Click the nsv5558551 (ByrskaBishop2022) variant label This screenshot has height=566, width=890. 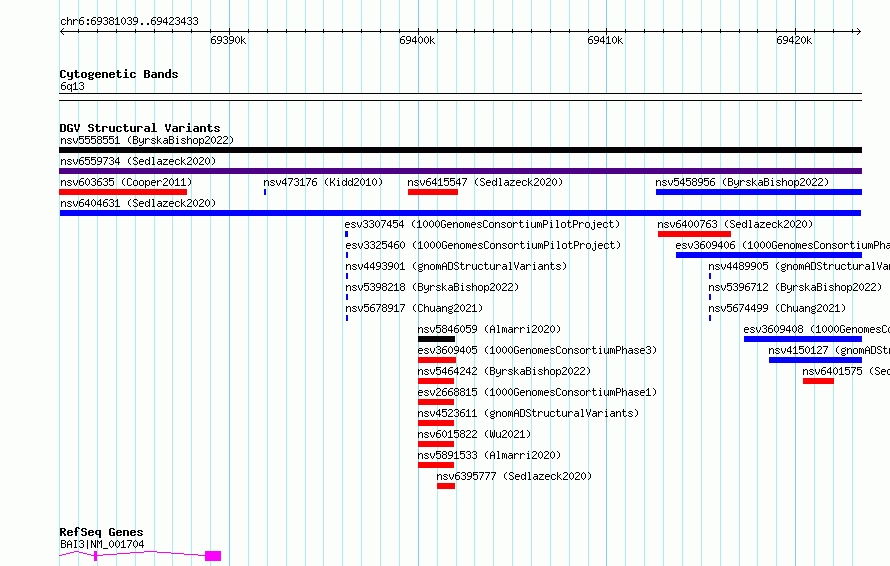coord(147,140)
